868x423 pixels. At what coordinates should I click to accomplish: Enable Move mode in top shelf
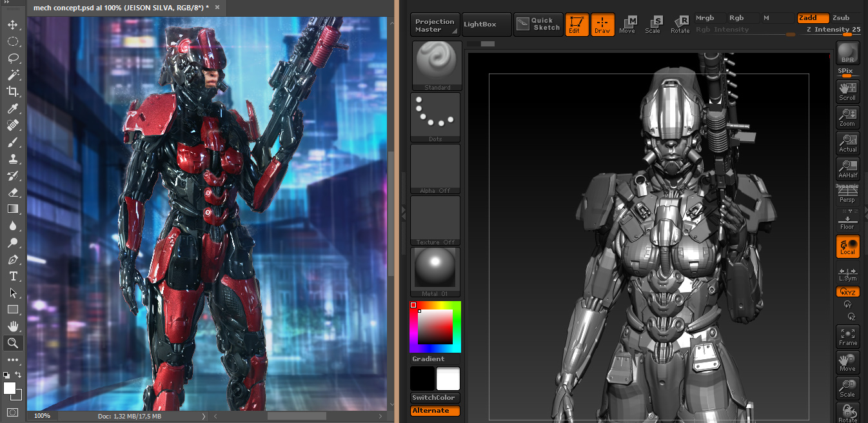click(627, 25)
